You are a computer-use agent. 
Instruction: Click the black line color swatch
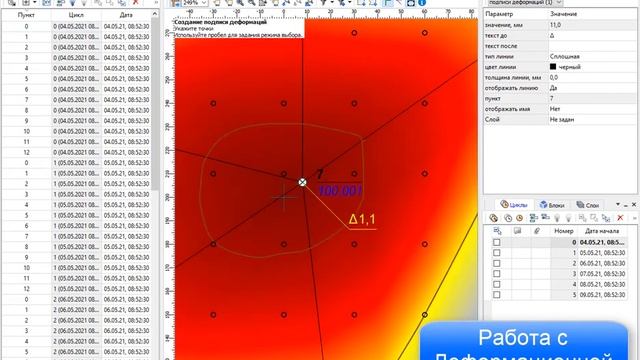tap(553, 67)
